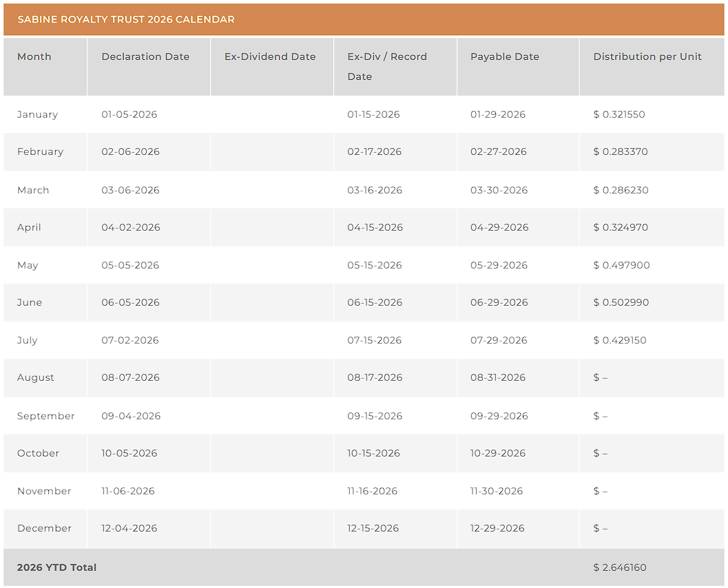Select the 'December' month cell

pyautogui.click(x=45, y=529)
